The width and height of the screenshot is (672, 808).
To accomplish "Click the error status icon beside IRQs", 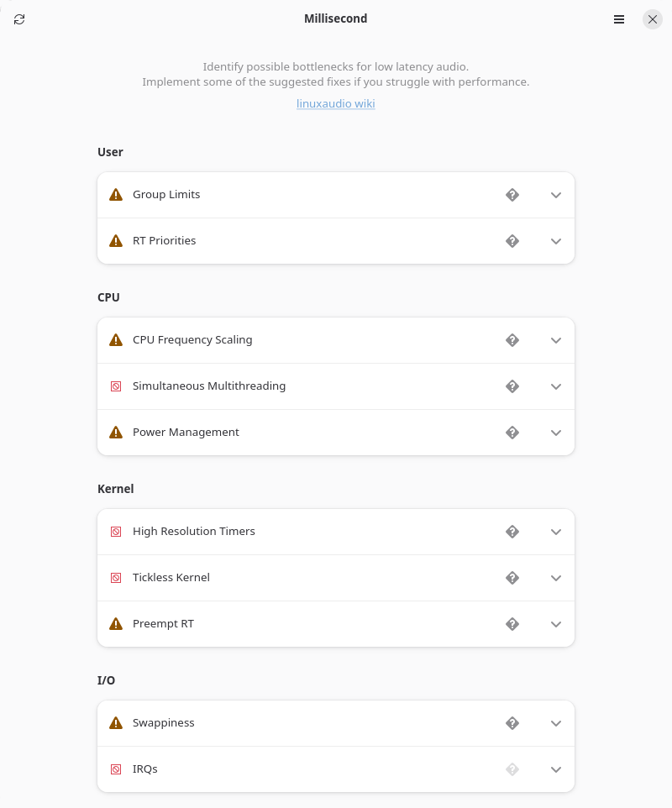I will 116,769.
